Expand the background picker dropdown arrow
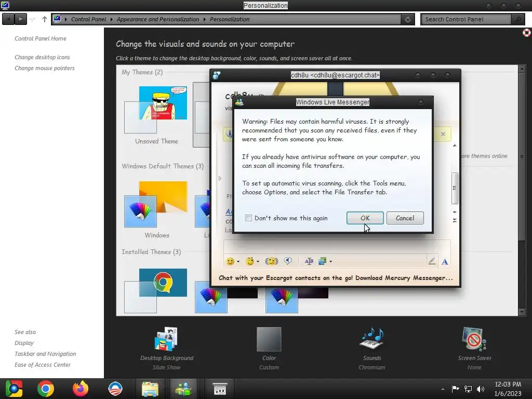 (330, 261)
